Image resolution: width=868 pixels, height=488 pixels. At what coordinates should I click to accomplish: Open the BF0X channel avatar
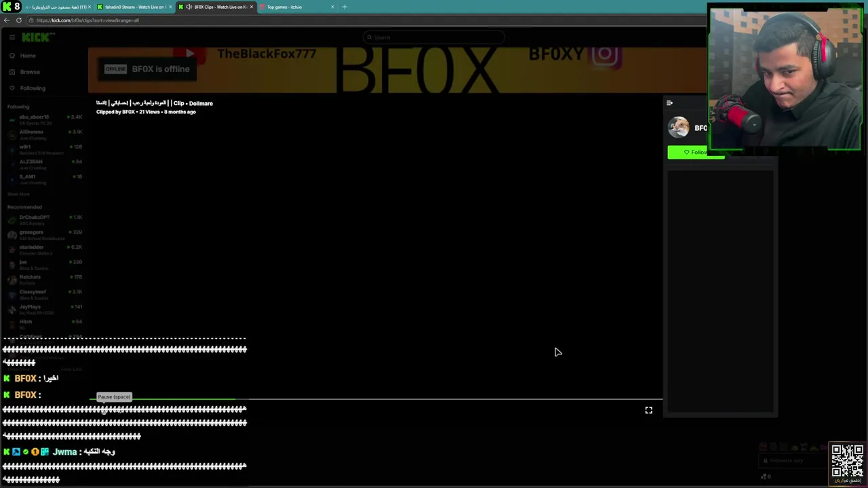coord(678,127)
